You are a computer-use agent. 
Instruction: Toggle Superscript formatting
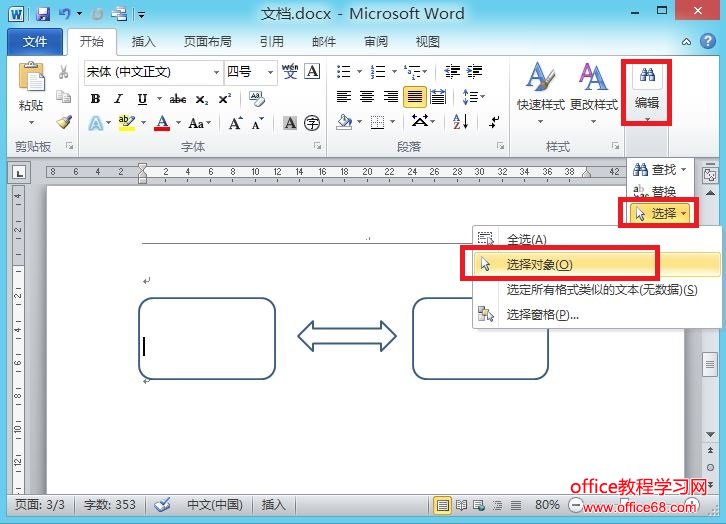225,99
